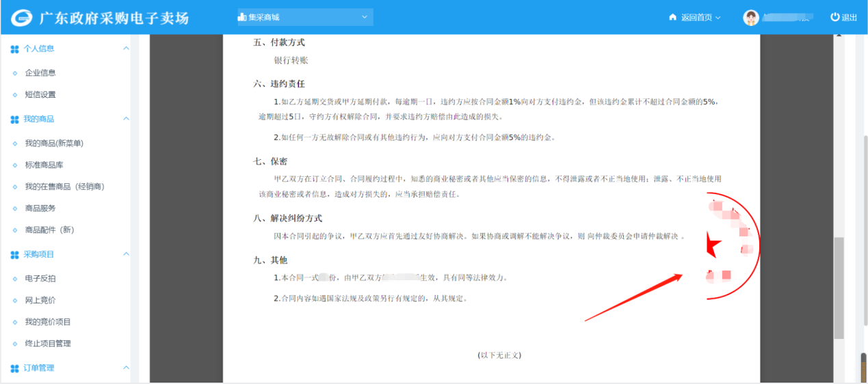Image resolution: width=868 pixels, height=384 pixels.
Task: Open 电子反拍 in the sidebar
Action: point(40,278)
